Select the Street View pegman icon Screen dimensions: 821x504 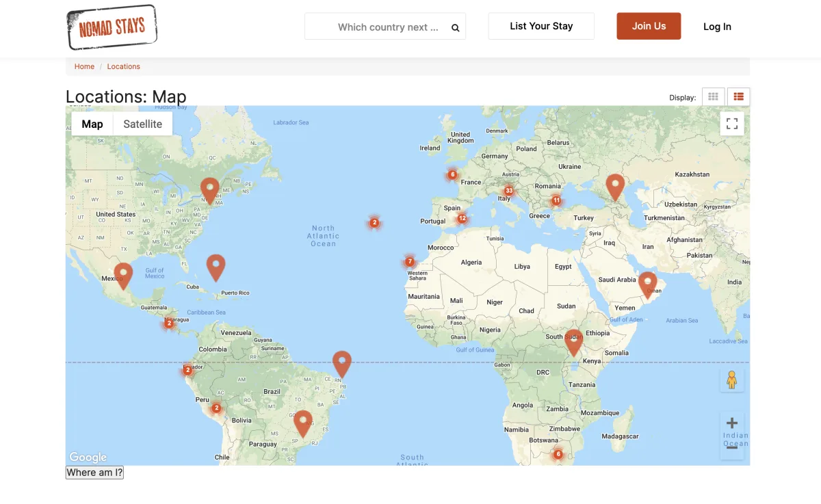pyautogui.click(x=732, y=380)
